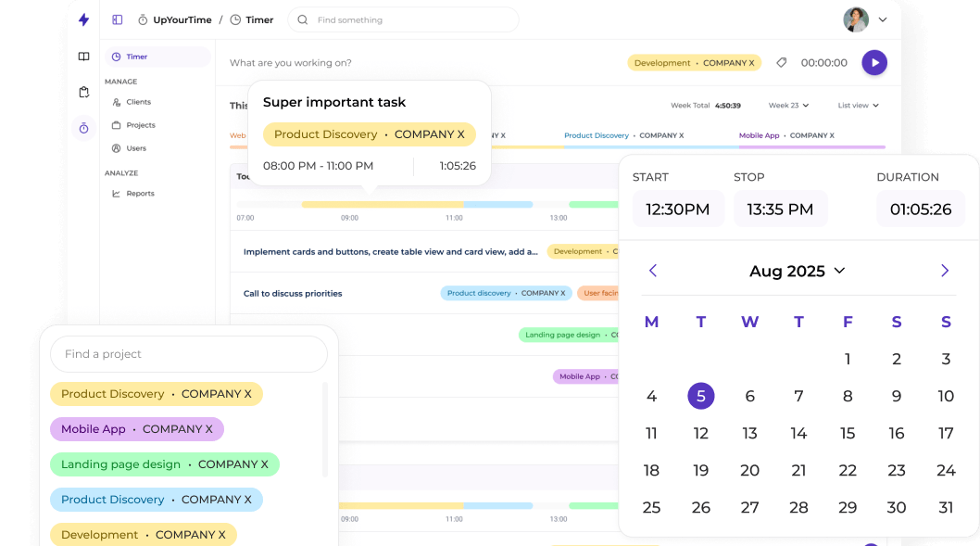980x546 pixels.
Task: Open the Implement cards and buttons entry
Action: (x=391, y=252)
